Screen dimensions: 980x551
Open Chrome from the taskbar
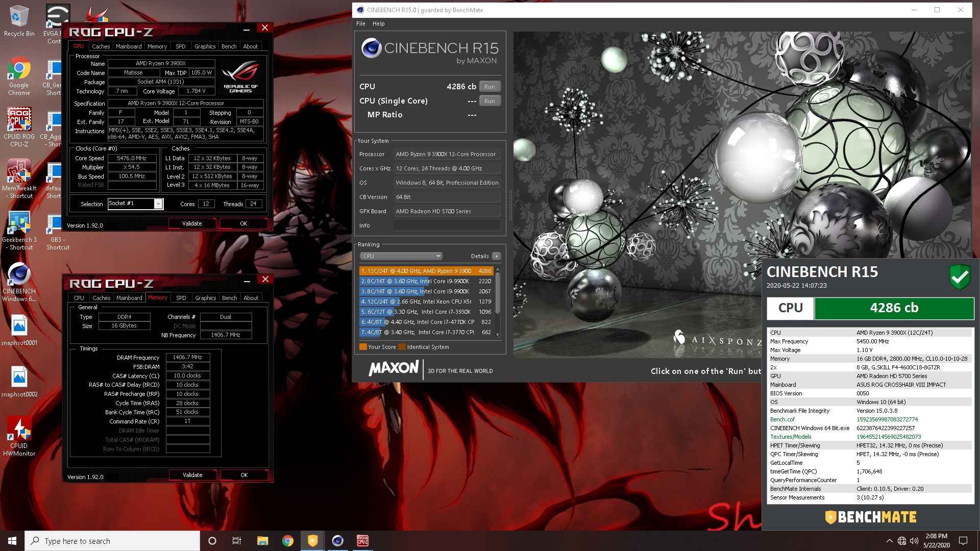[287, 541]
